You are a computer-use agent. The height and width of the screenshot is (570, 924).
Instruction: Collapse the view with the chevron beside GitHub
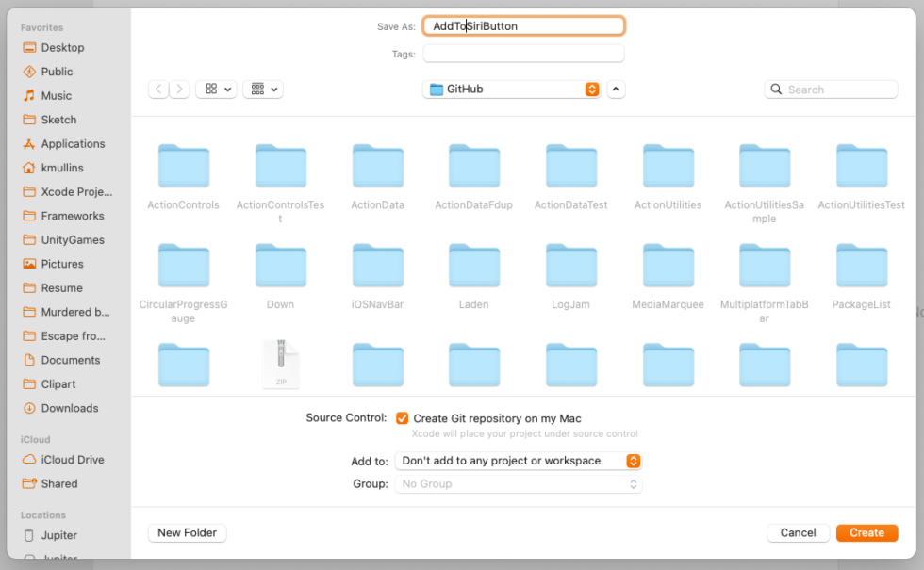pos(616,89)
